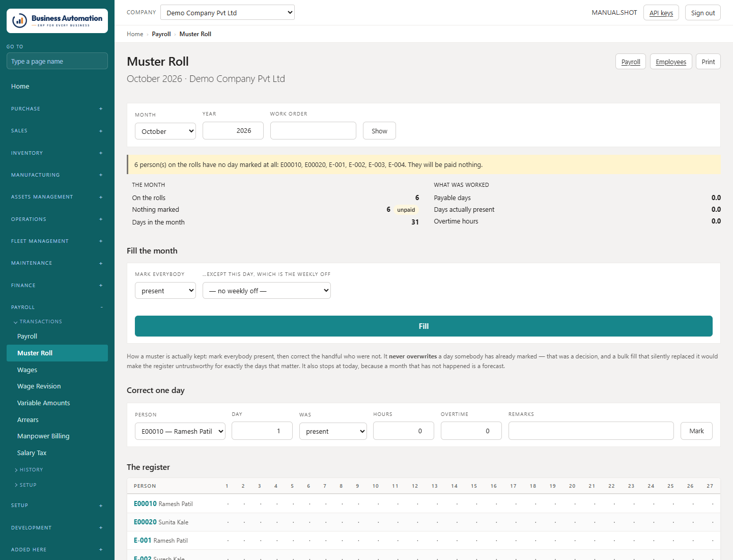
Task: Click the Work Order input field
Action: tap(313, 130)
